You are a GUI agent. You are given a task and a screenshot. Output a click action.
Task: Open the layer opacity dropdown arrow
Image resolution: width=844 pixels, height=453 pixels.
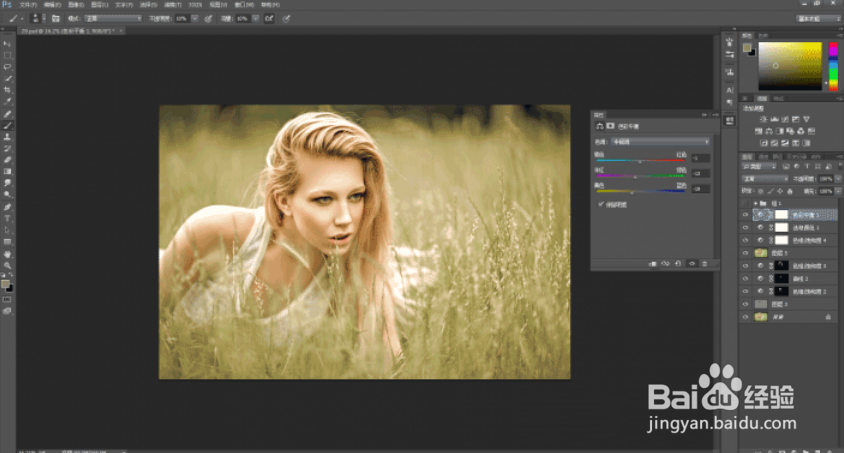tap(838, 179)
